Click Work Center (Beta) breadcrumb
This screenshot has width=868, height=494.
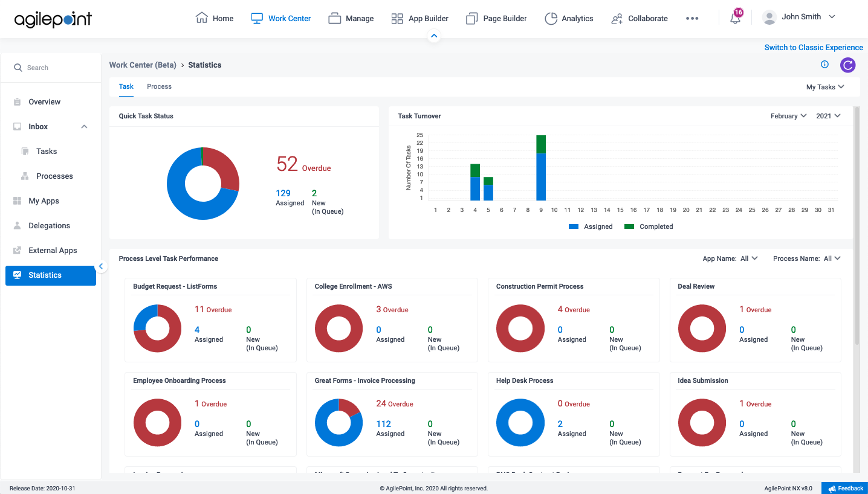pos(143,65)
